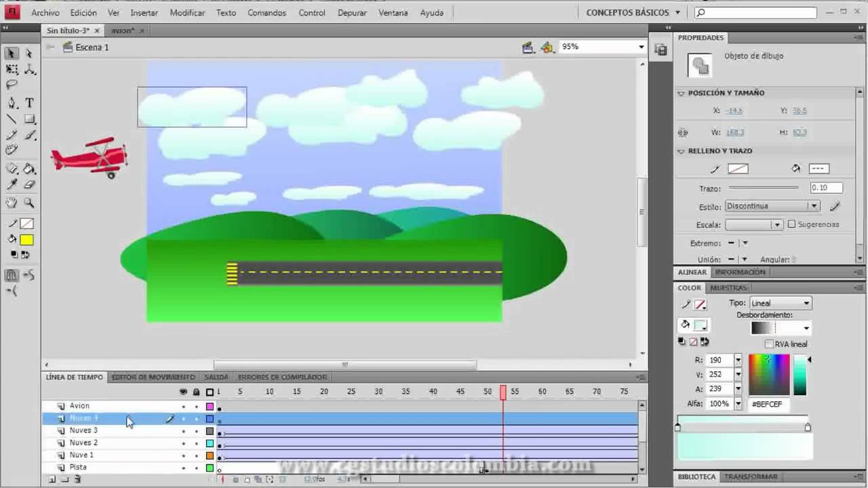Image resolution: width=868 pixels, height=488 pixels.
Task: Click the yellow fill color swatch
Action: point(26,240)
